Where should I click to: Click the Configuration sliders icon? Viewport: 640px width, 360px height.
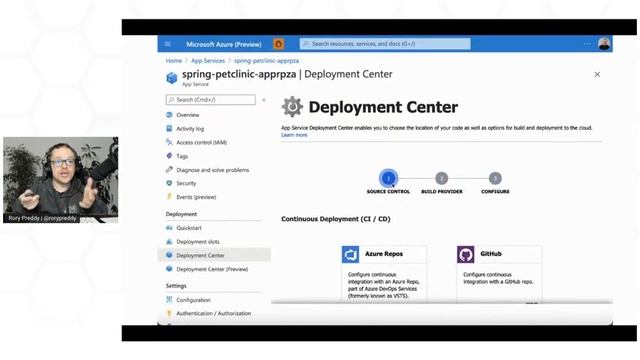click(169, 300)
